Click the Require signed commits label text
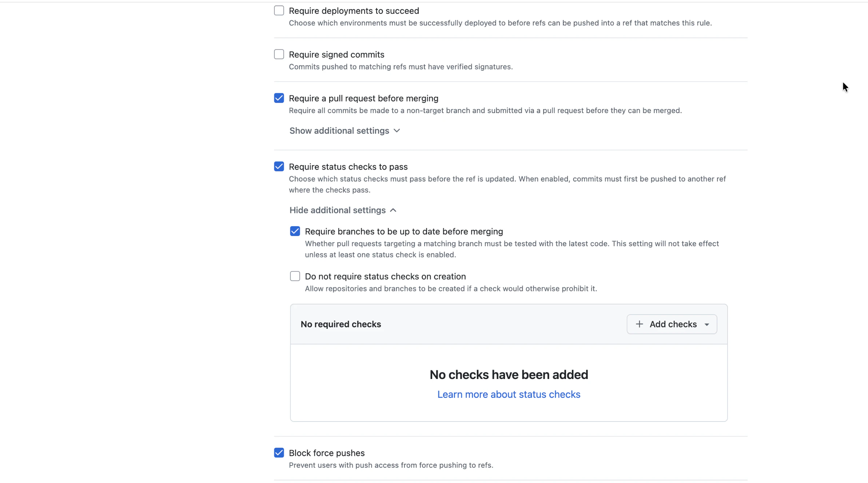The height and width of the screenshot is (483, 868). coord(336,55)
